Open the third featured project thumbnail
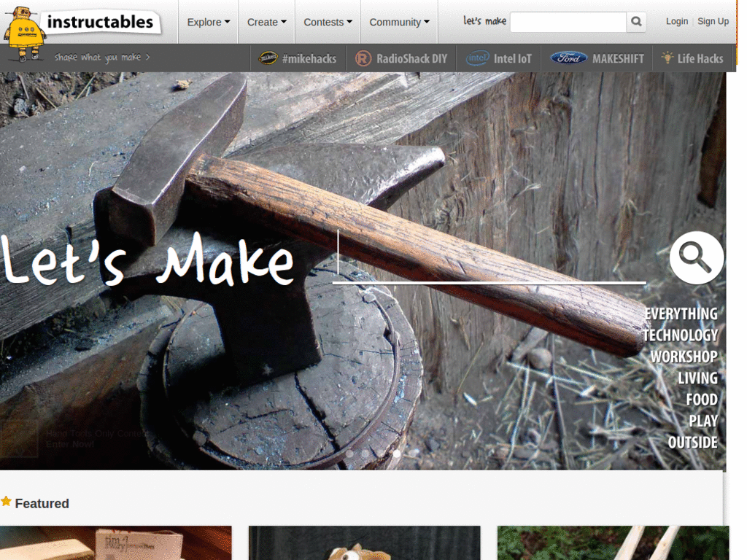The image size is (747, 560). 613,542
